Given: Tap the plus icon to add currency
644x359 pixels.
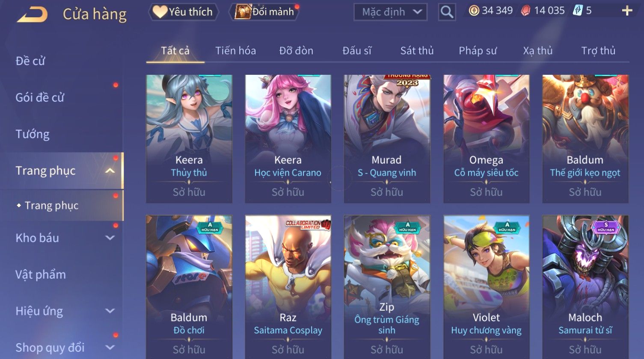Looking at the screenshot, I should coord(627,11).
